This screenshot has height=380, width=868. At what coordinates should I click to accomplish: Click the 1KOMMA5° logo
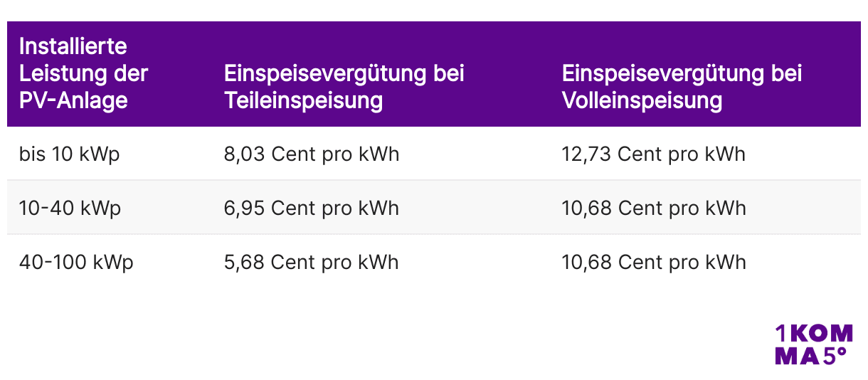click(x=813, y=344)
